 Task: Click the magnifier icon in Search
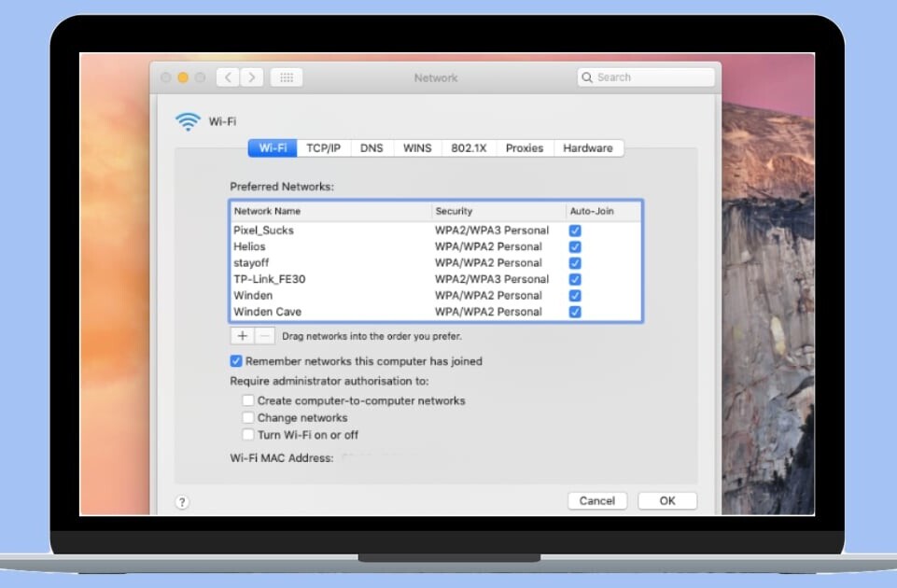(x=587, y=77)
